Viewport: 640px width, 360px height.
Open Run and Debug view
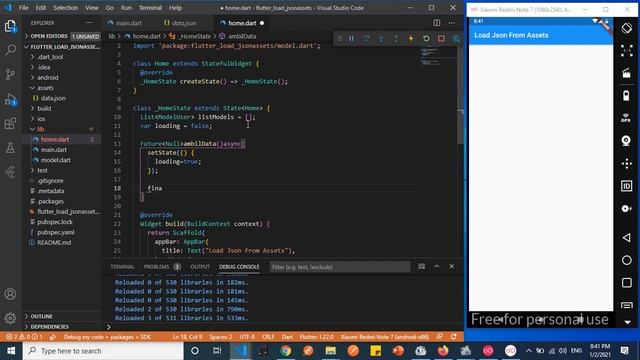[10, 99]
